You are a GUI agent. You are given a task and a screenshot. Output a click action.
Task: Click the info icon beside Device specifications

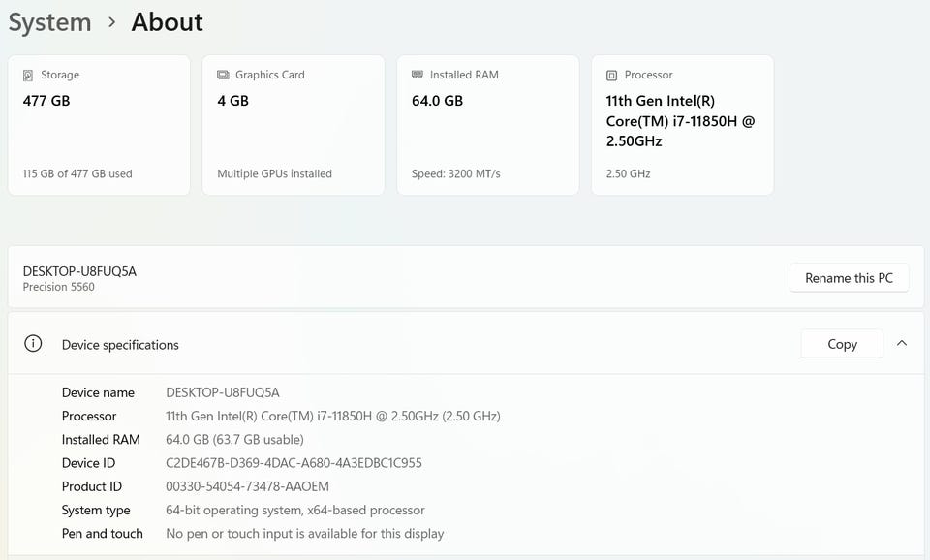coord(33,344)
